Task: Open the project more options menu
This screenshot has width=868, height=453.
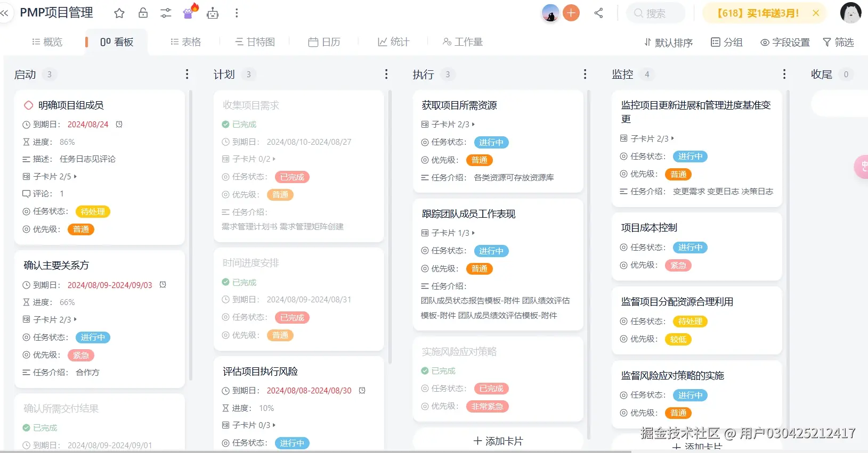Action: 237,13
